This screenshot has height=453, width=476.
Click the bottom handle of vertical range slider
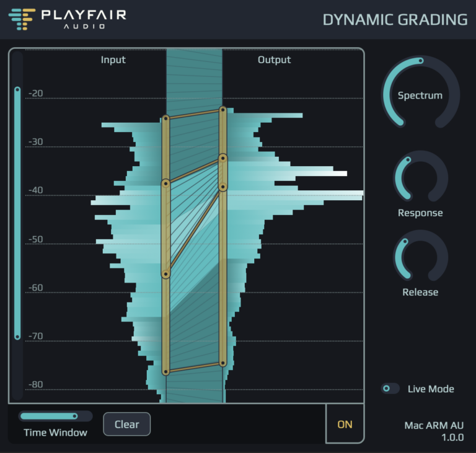point(17,336)
